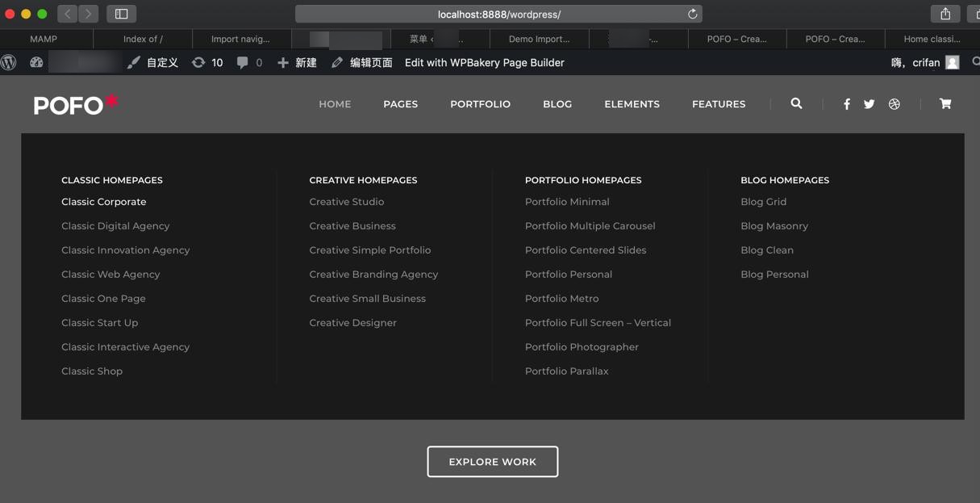Open Portfolio Centered Slides link
The image size is (980, 503).
pos(586,250)
